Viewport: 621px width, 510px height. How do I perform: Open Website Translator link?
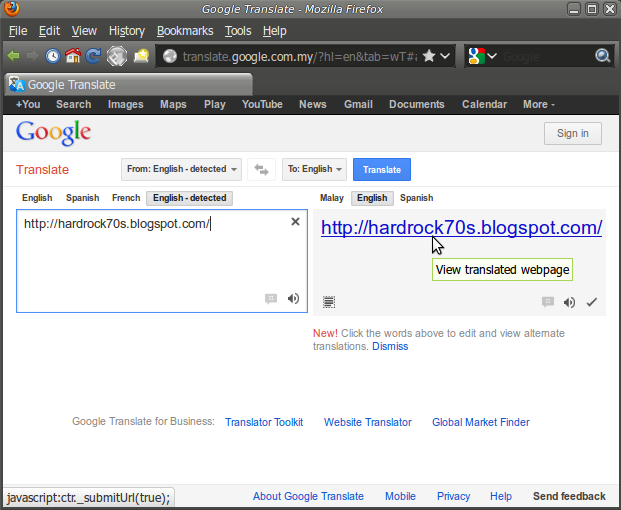(368, 422)
